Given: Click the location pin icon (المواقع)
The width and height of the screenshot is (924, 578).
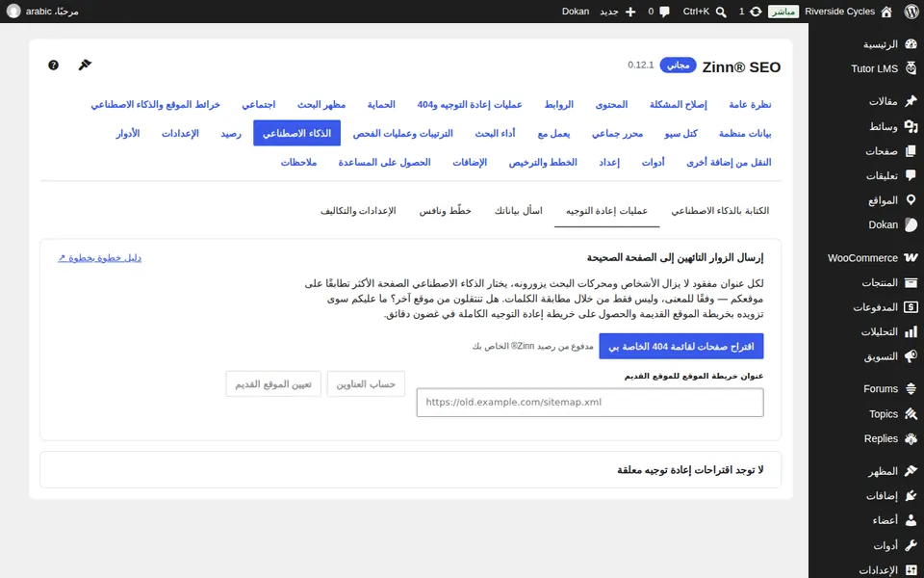Looking at the screenshot, I should tap(911, 200).
